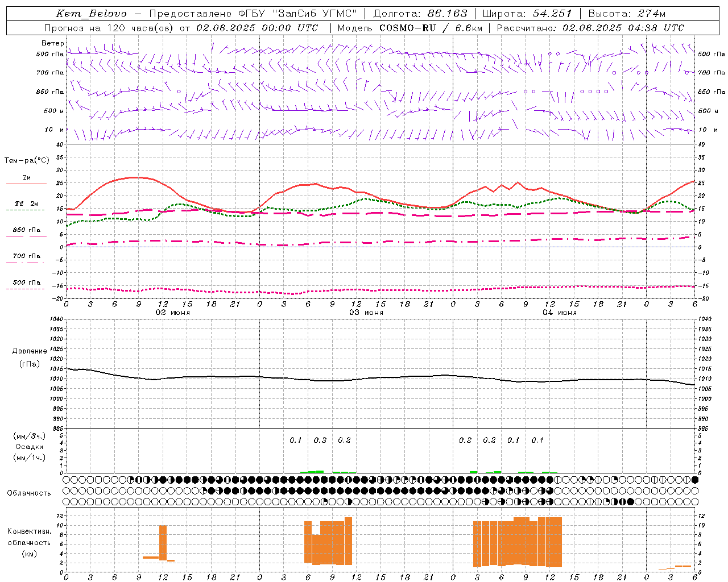
Task: Click the station name Kem_Belovo in header
Action: (x=92, y=14)
